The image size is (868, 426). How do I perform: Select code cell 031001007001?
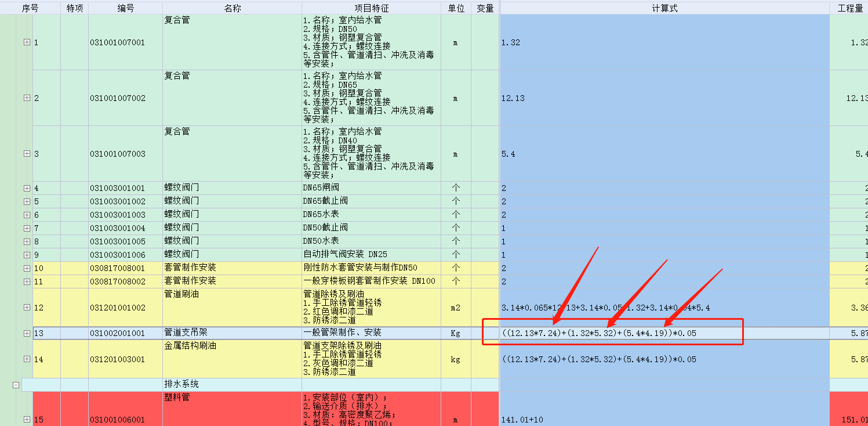point(125,42)
